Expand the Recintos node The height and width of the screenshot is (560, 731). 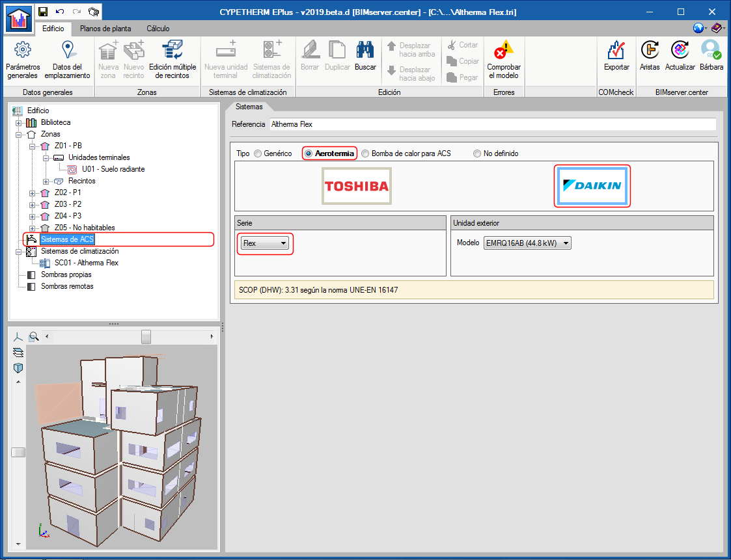coord(46,181)
